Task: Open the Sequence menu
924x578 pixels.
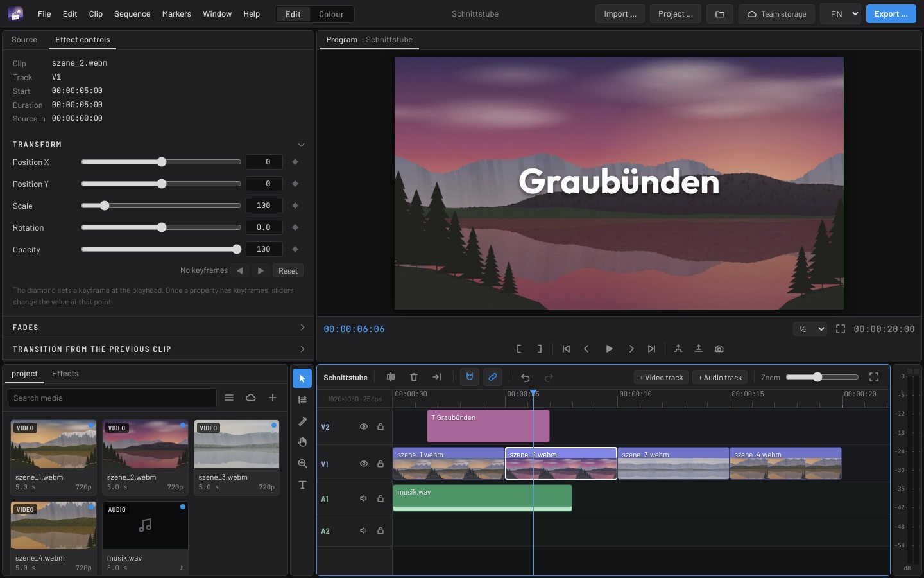Action: 132,14
